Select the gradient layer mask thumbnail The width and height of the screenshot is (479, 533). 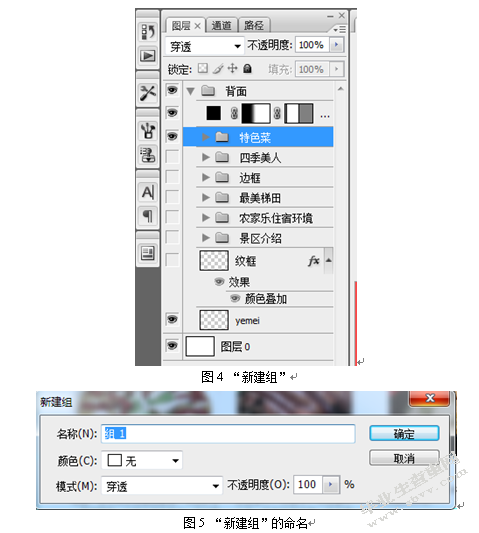click(x=256, y=113)
